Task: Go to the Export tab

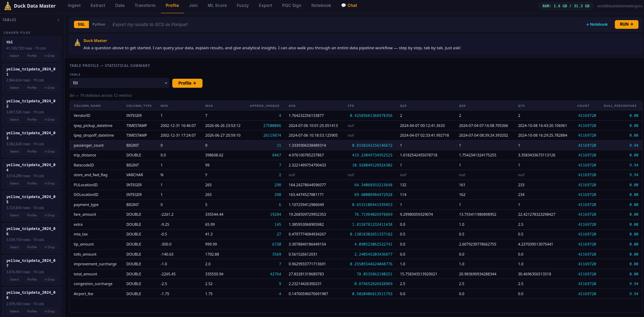Action: [265, 6]
